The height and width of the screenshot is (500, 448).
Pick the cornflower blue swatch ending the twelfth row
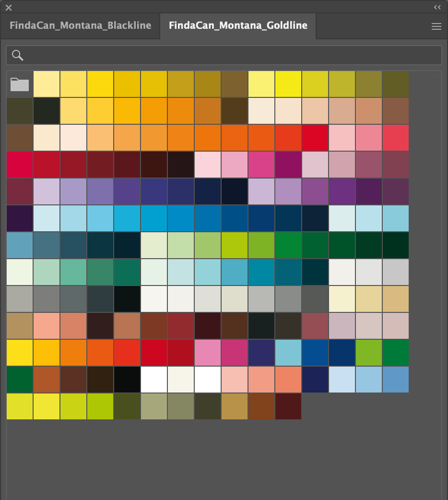coord(396,380)
